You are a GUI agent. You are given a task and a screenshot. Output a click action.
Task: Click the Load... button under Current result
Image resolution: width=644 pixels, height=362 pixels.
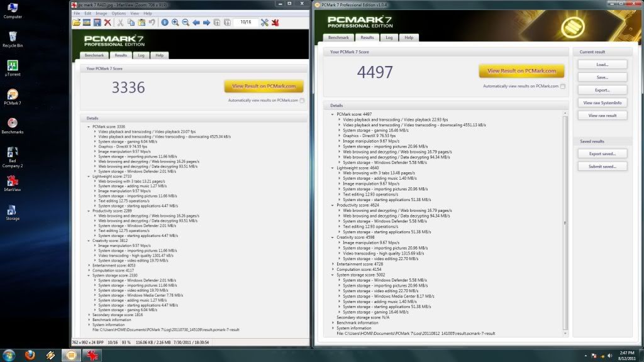[x=602, y=65]
